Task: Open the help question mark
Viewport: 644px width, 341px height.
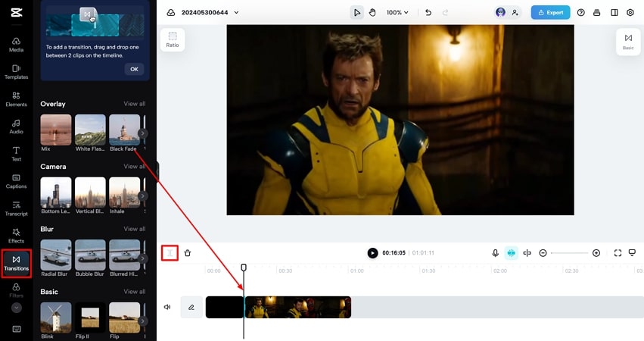Action: pyautogui.click(x=580, y=12)
